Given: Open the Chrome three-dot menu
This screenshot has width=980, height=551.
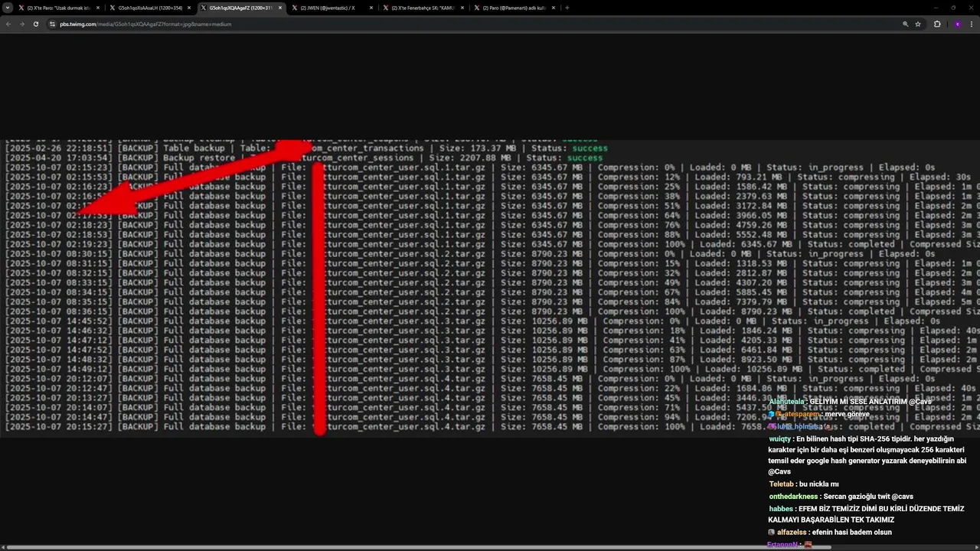Looking at the screenshot, I should coord(971,24).
